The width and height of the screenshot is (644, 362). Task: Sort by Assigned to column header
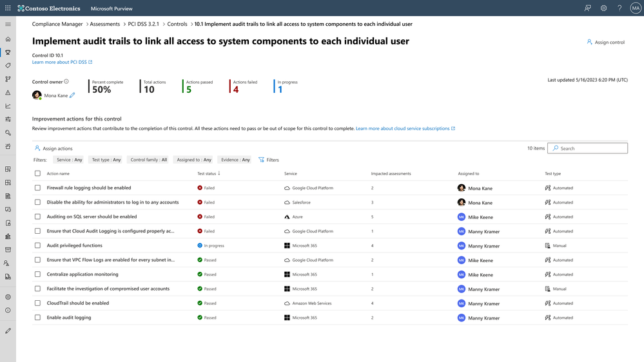pyautogui.click(x=468, y=174)
